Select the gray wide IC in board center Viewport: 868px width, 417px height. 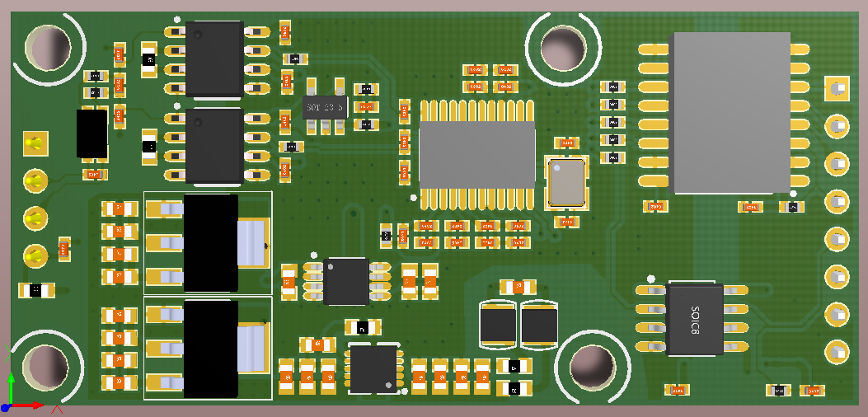477,155
